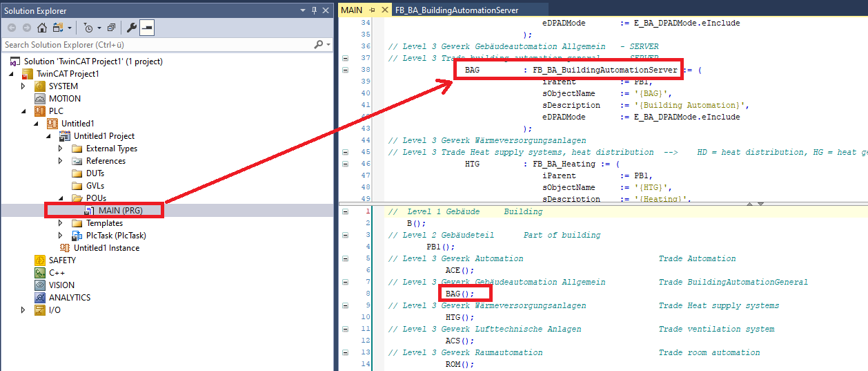Switch to FB_BA_BuildingAutomationServer tab
This screenshot has width=868, height=371.
pyautogui.click(x=456, y=10)
